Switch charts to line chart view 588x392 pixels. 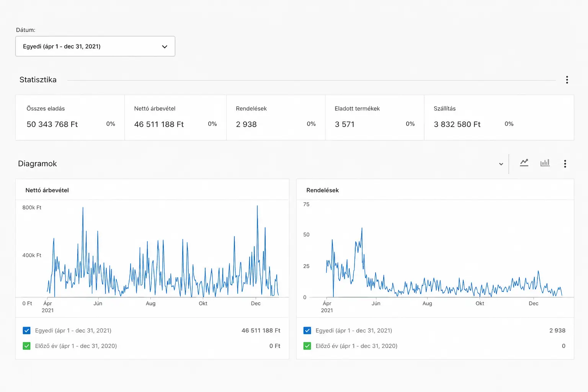(524, 163)
